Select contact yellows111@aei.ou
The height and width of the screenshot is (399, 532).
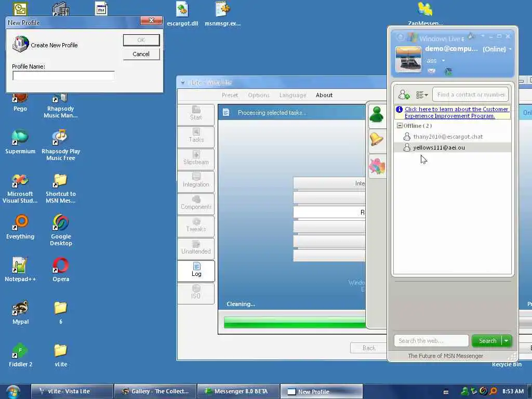pyautogui.click(x=453, y=148)
